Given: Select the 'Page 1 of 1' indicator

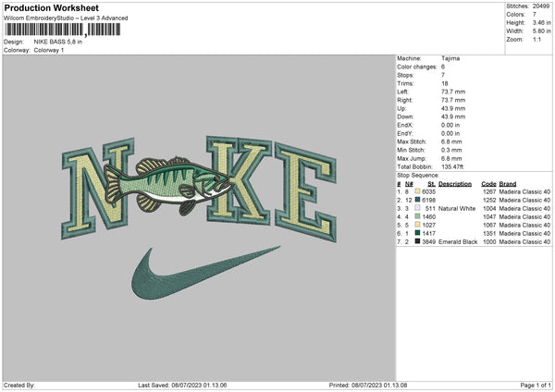Looking at the screenshot, I should click(536, 386).
